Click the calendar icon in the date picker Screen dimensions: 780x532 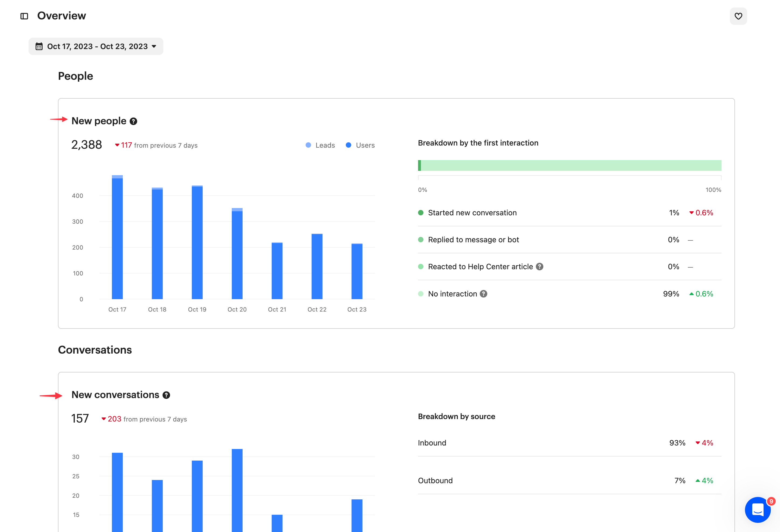pyautogui.click(x=39, y=46)
